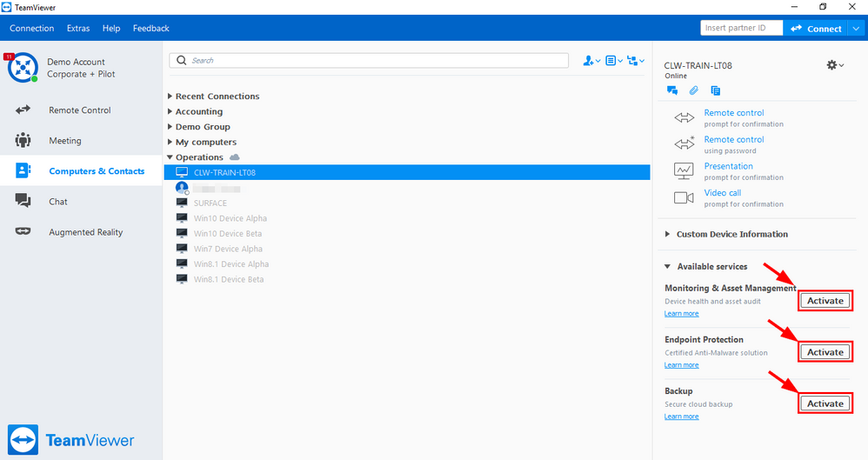Click the Meeting people icon in sidebar
The height and width of the screenshot is (460, 868).
tap(23, 140)
